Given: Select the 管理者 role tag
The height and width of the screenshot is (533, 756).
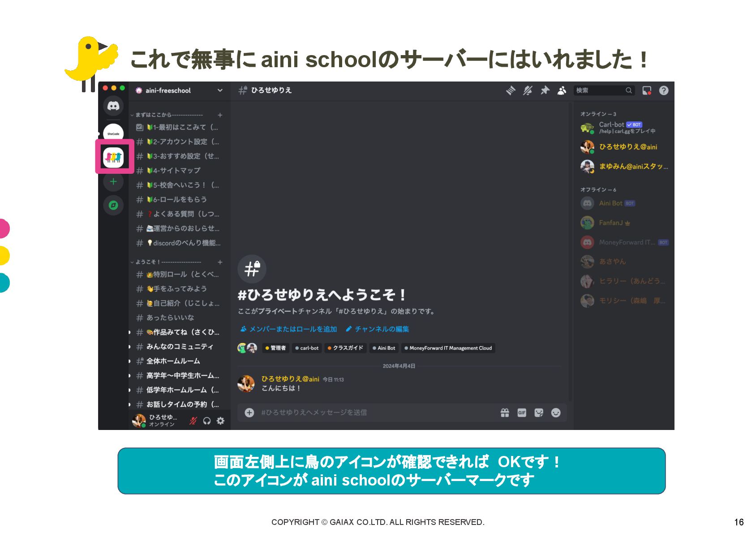Looking at the screenshot, I should coord(275,348).
